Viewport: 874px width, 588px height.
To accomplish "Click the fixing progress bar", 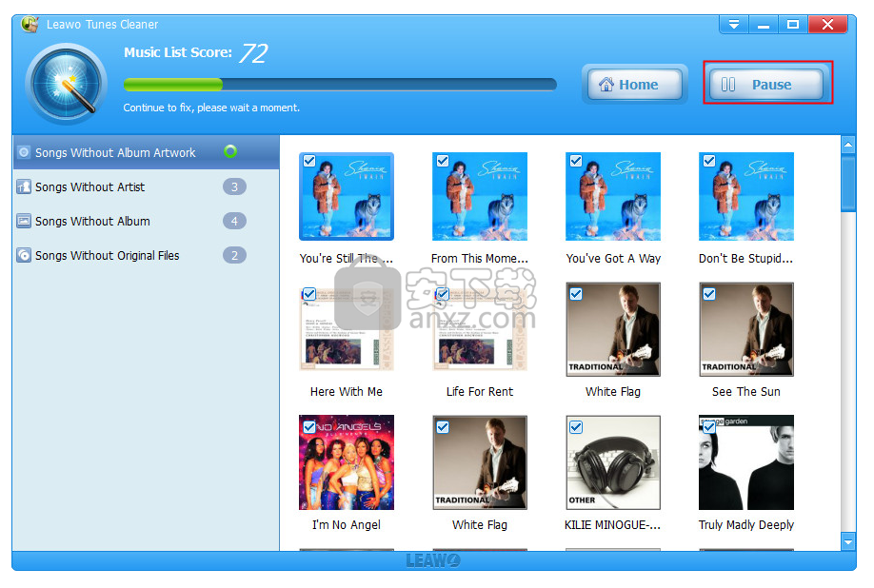I will pos(340,84).
